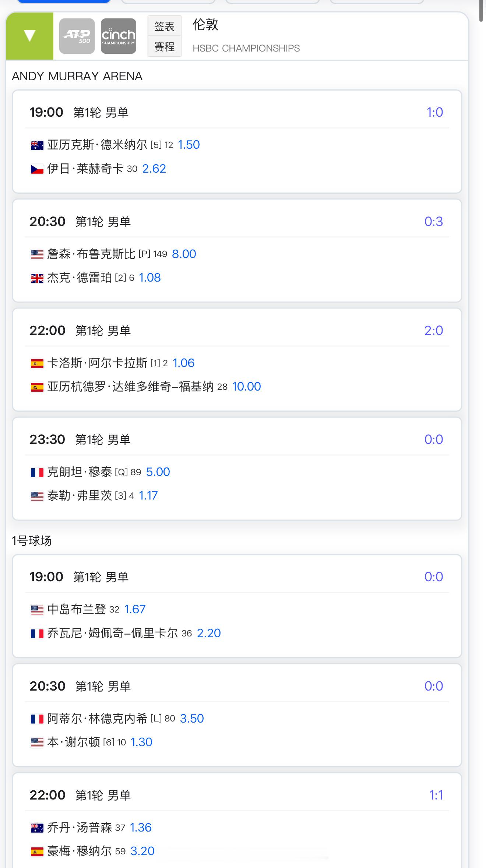Viewport: 486px width, 868px height.
Task: Tap the cinch Championships logo icon
Action: [119, 36]
